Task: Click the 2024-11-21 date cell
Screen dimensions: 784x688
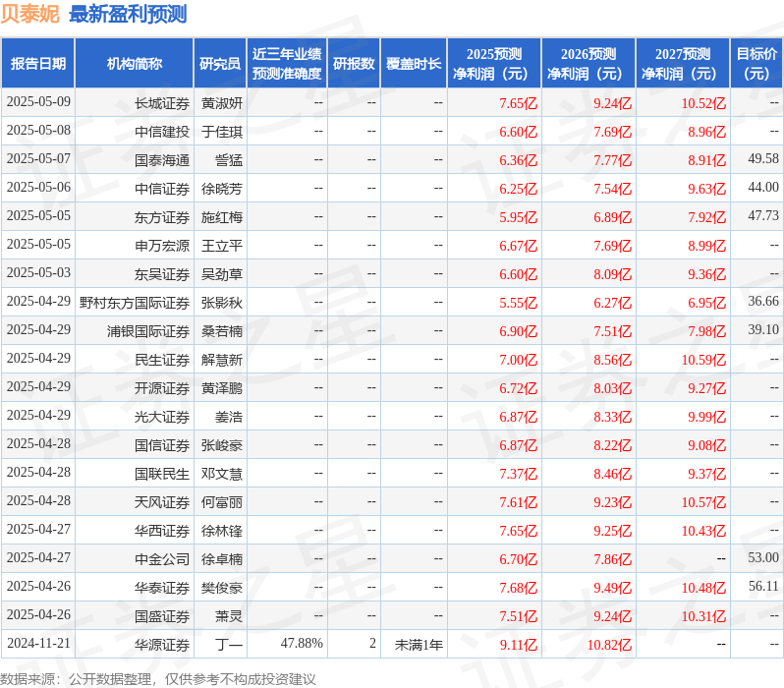Action: coord(38,644)
